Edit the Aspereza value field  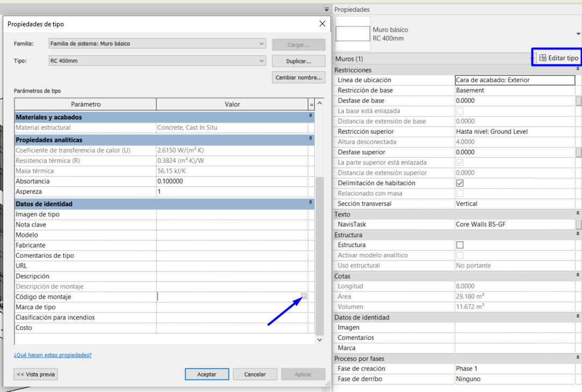232,192
